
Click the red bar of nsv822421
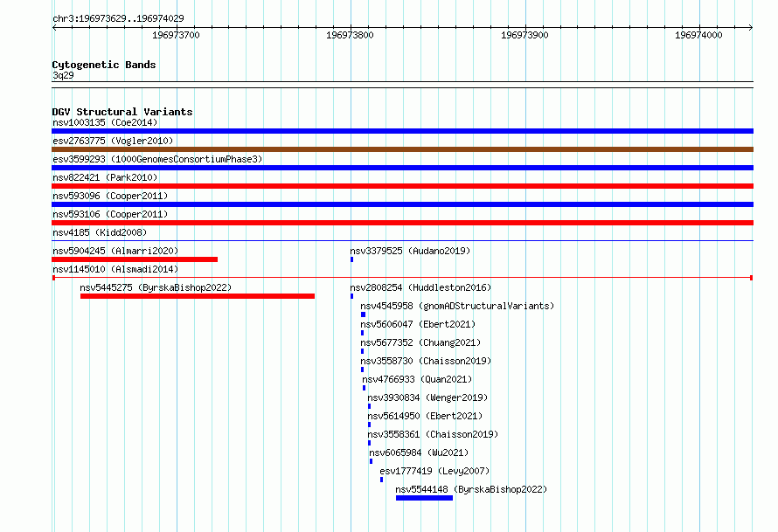(x=402, y=186)
